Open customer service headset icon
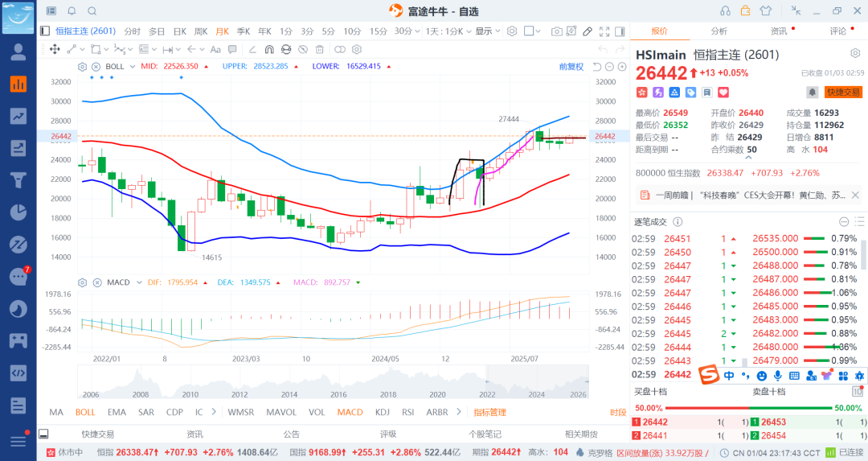Viewport: 868px width, 461px height. [725, 11]
